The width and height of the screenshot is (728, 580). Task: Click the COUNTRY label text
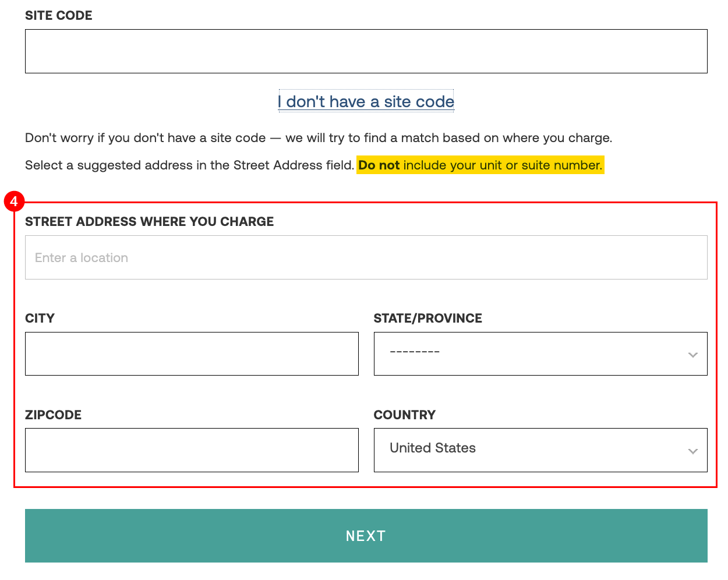(x=404, y=415)
